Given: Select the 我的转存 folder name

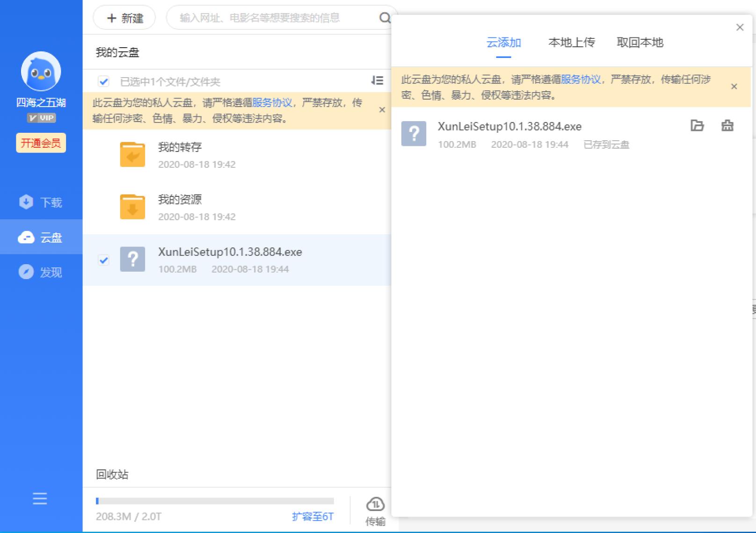Looking at the screenshot, I should coord(180,147).
